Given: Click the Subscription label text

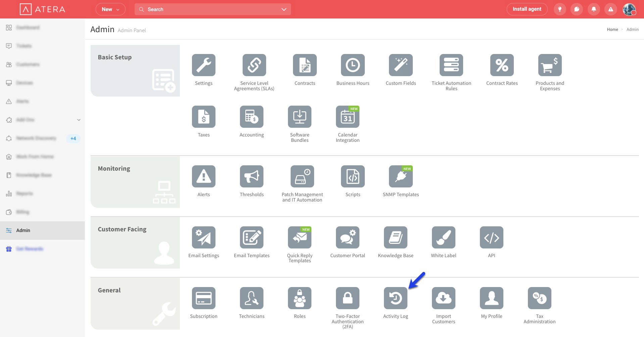Looking at the screenshot, I should [x=204, y=316].
